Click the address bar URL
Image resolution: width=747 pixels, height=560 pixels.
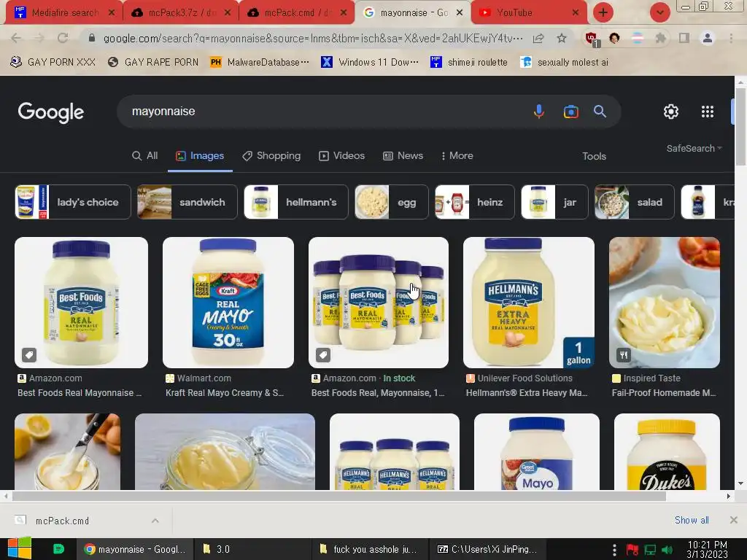313,38
